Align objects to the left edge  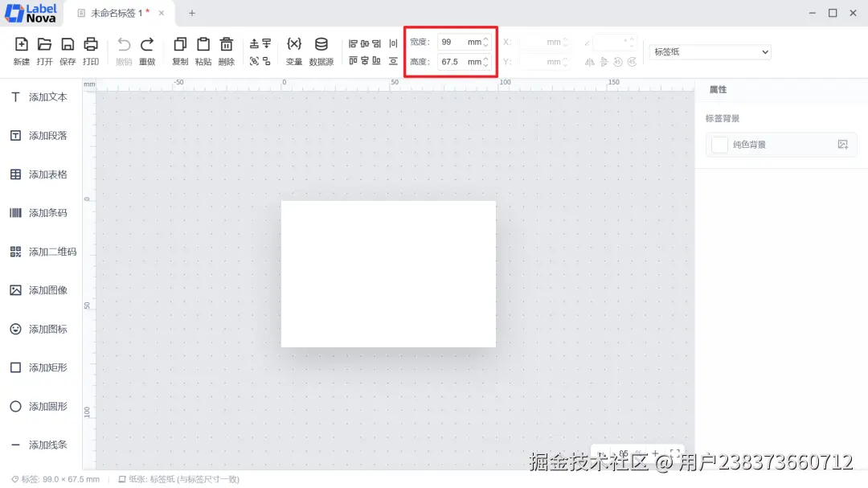tap(353, 43)
